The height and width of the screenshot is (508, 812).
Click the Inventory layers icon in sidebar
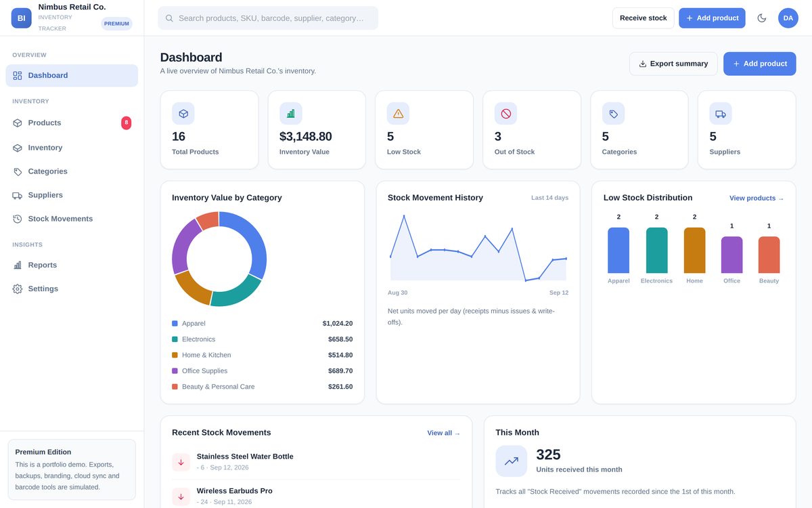click(x=18, y=148)
